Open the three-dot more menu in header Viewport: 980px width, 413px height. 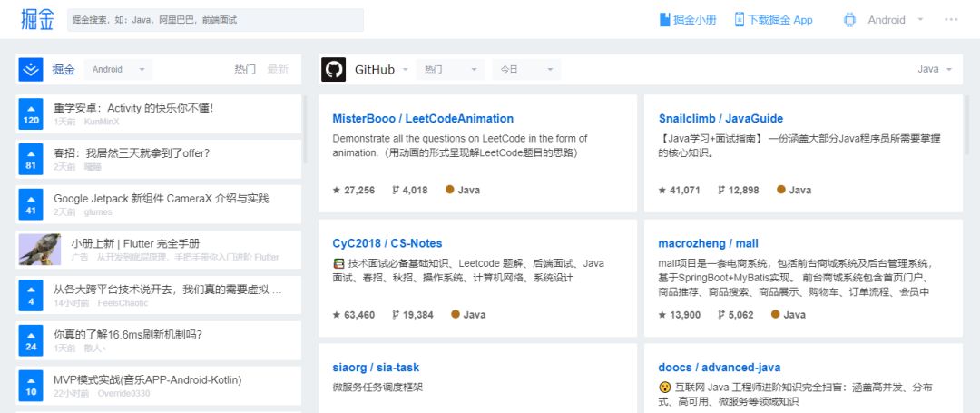pos(951,19)
